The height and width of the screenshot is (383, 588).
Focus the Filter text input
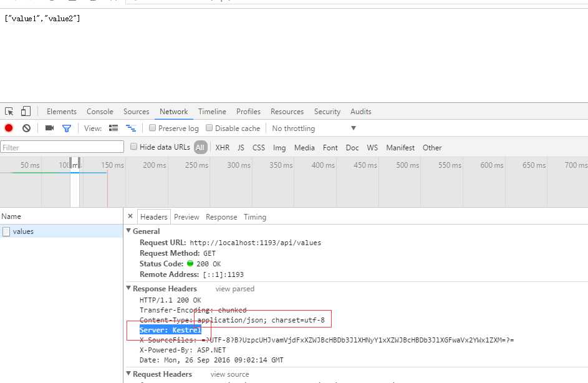[x=62, y=147]
